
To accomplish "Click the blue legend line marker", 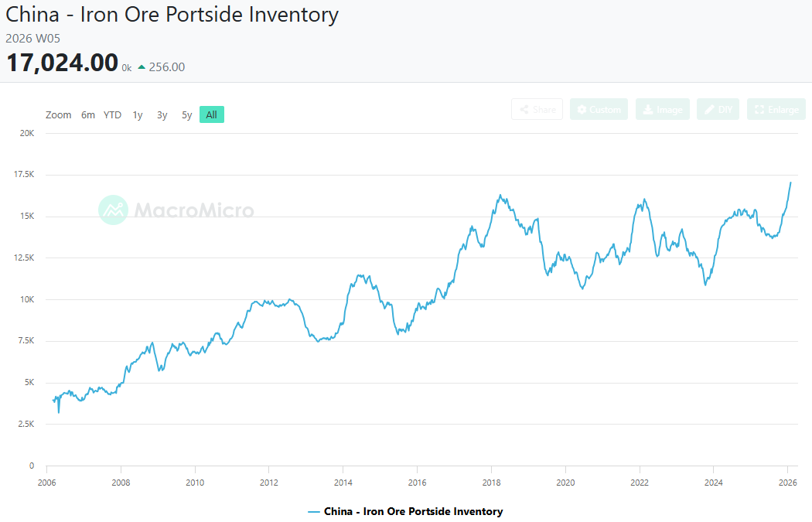I will 314,512.
